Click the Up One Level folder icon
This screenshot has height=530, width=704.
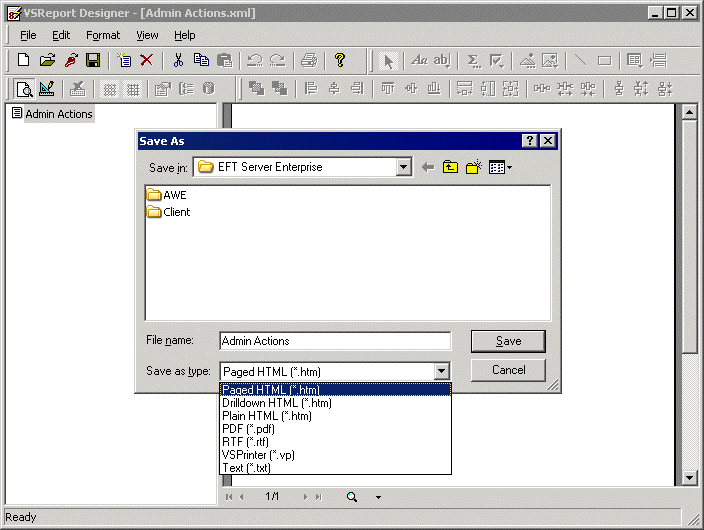pos(451,168)
